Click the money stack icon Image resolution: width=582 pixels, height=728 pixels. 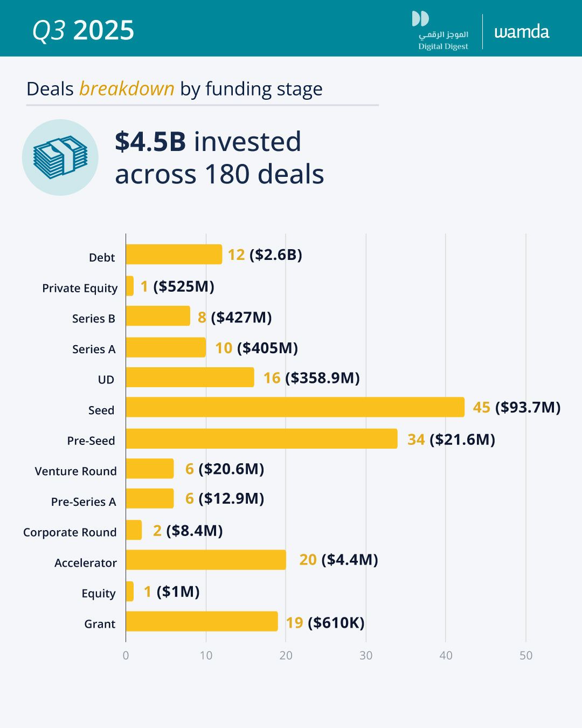click(x=60, y=157)
